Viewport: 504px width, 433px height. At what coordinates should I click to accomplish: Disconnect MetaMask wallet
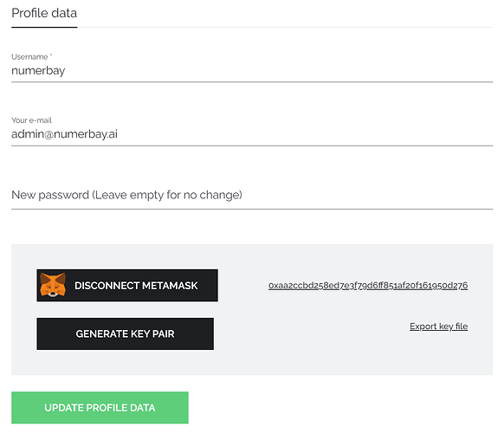pyautogui.click(x=127, y=286)
